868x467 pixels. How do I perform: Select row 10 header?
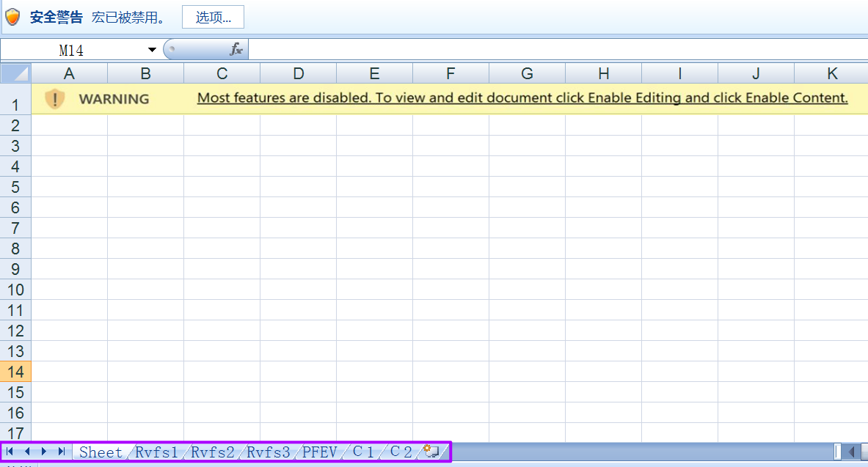pyautogui.click(x=15, y=290)
